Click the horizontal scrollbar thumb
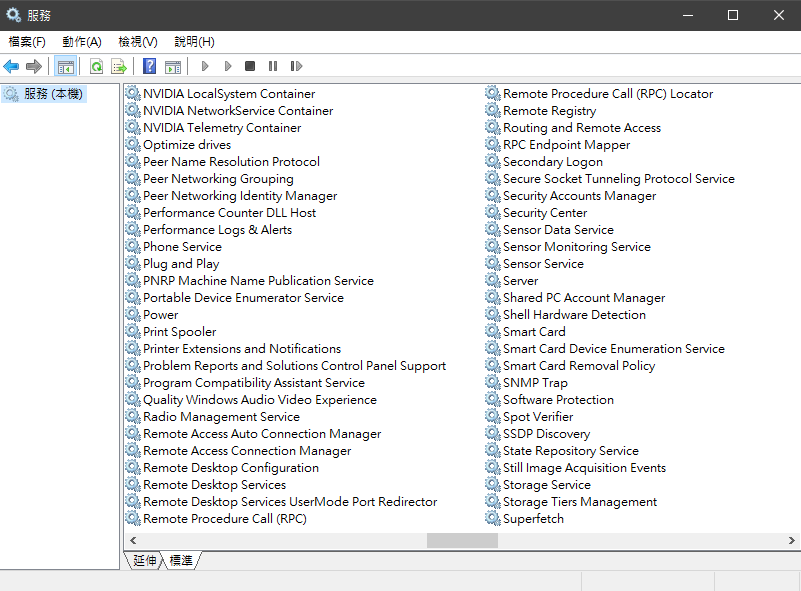The image size is (801, 591). click(x=462, y=540)
